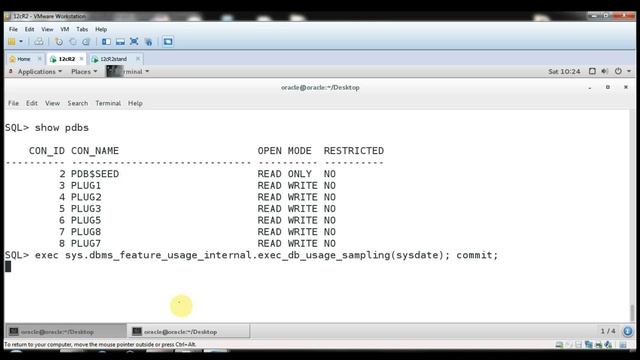Click the revert snapshot toolbar icon

click(73, 42)
